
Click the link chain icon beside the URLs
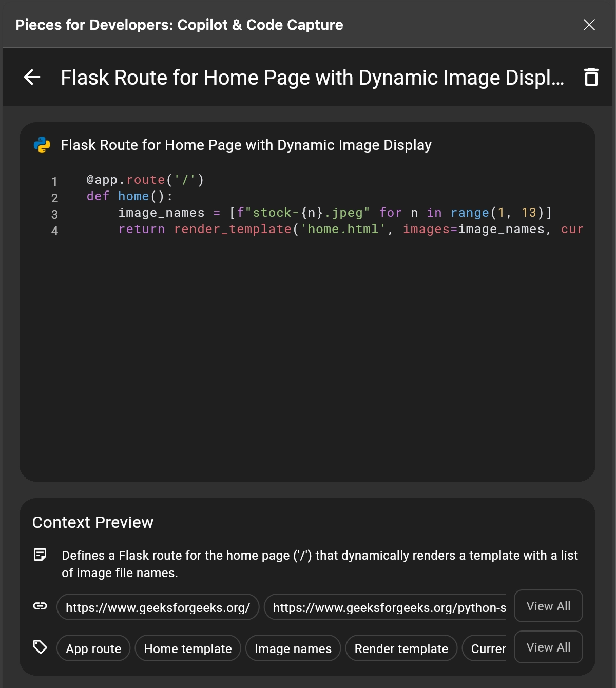pyautogui.click(x=41, y=606)
